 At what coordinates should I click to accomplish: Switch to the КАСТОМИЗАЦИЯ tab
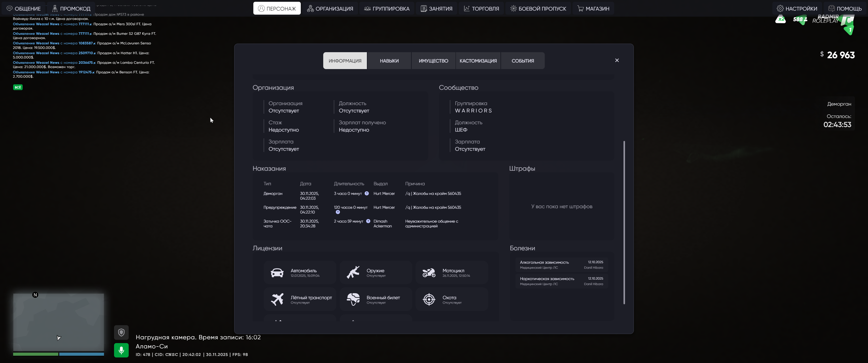tap(478, 60)
